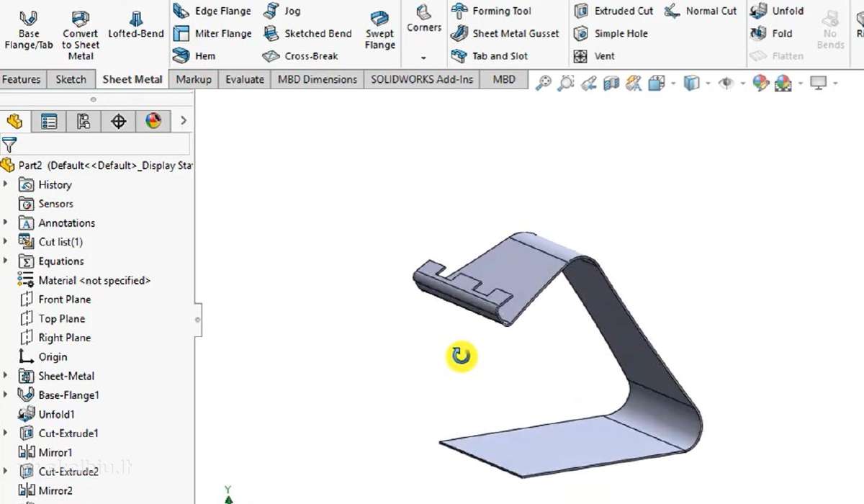
Task: Toggle the Section View tool
Action: [611, 84]
